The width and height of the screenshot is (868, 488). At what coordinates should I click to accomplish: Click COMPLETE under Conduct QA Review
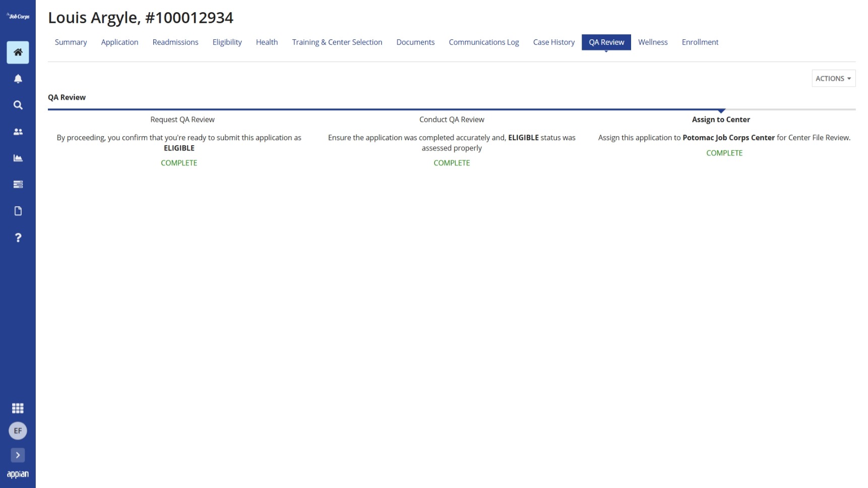coord(452,163)
